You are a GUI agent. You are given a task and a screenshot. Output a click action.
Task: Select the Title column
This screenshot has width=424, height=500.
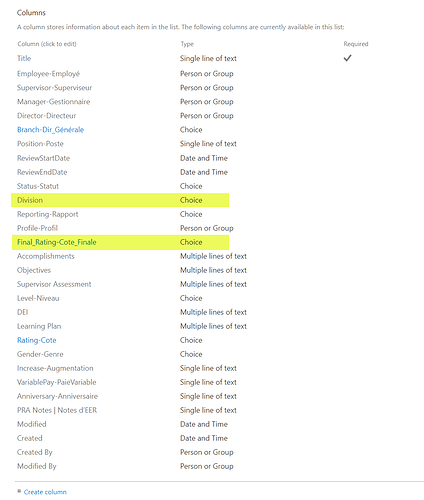point(24,58)
